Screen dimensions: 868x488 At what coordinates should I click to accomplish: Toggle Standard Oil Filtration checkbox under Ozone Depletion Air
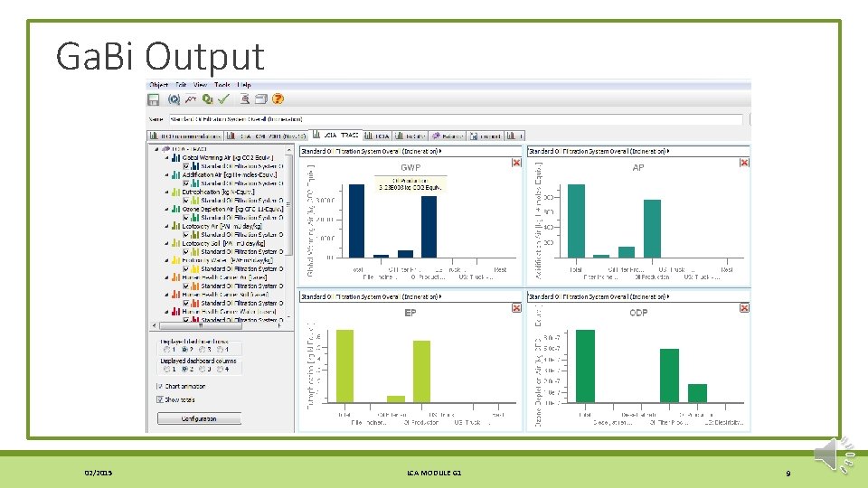point(186,218)
